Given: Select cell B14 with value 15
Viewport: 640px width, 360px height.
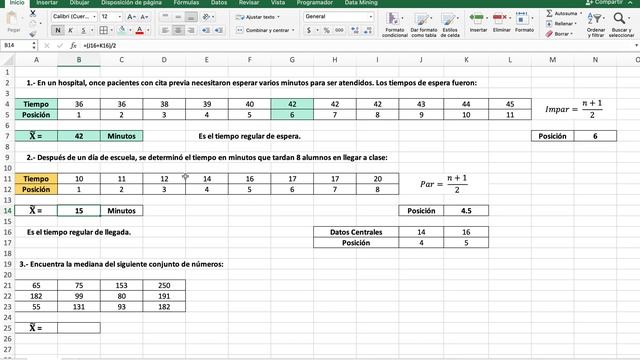Looking at the screenshot, I should point(79,211).
